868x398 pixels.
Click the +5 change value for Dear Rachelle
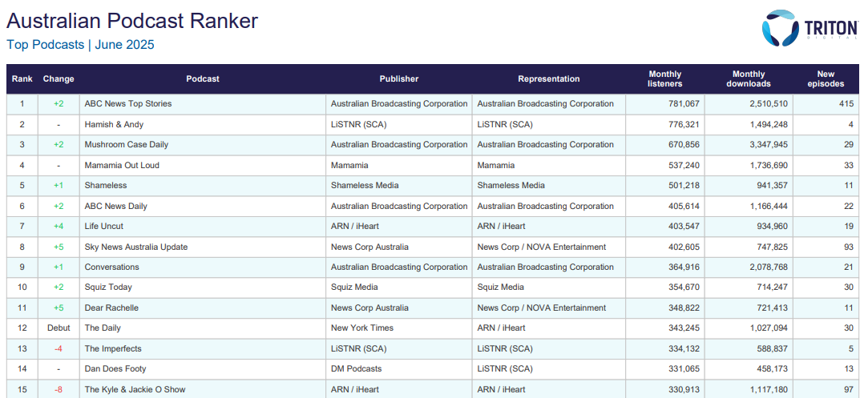point(59,308)
